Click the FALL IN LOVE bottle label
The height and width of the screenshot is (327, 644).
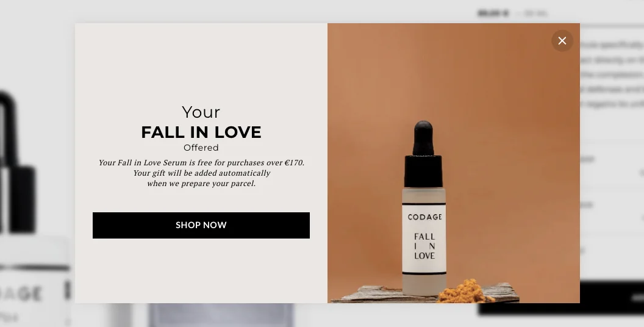(x=424, y=246)
